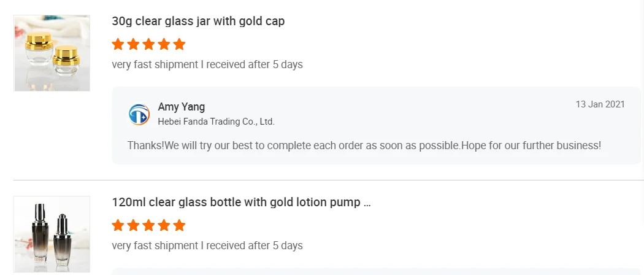Click the seller's "Thanks!" reply message text
Image resolution: width=644 pixels, height=275 pixels.
[364, 145]
